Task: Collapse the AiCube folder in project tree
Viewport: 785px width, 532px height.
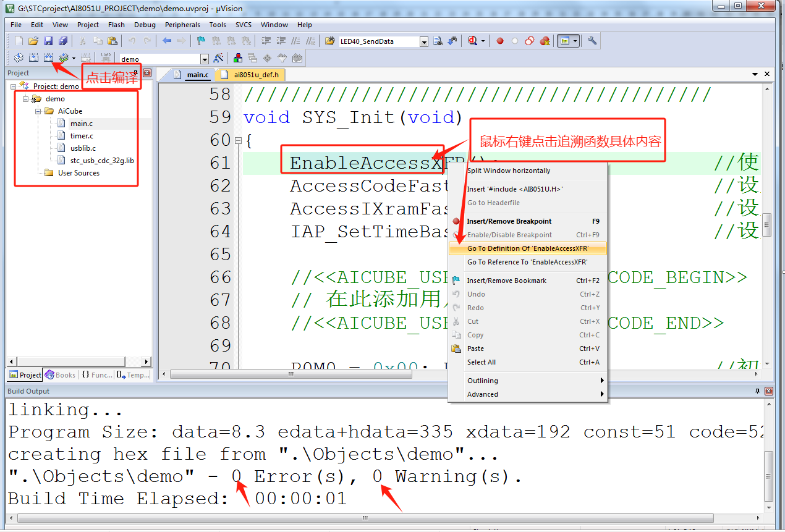Action: (x=38, y=111)
